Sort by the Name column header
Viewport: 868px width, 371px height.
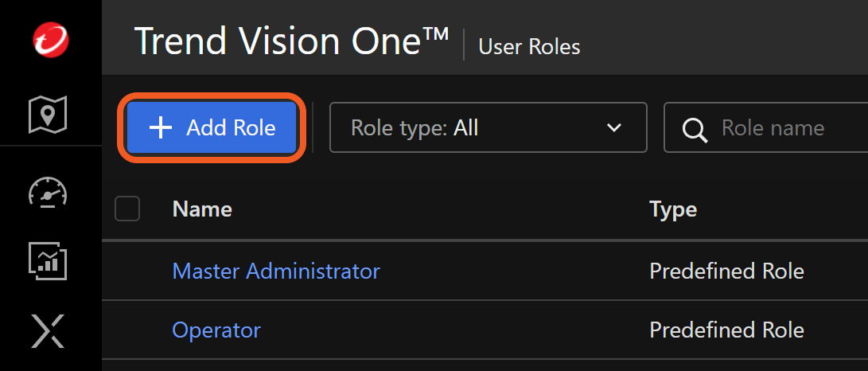(x=202, y=209)
